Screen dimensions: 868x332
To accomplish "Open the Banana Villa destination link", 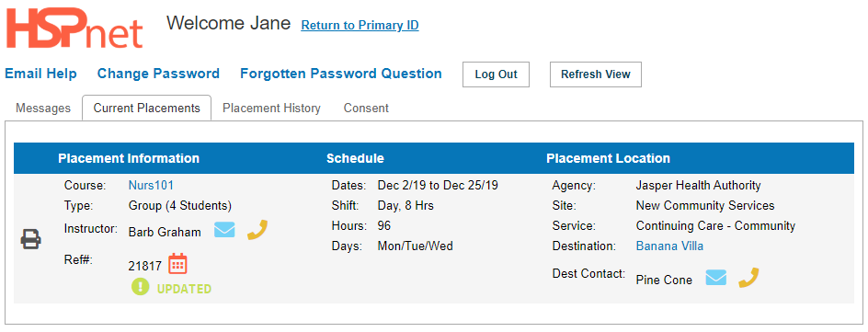I will pos(669,246).
